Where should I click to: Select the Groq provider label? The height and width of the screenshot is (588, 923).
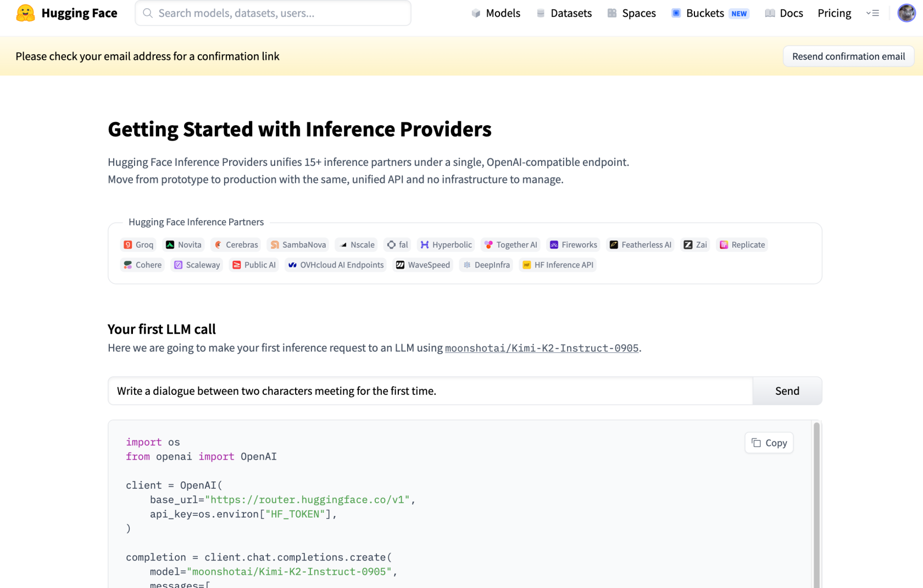[x=144, y=245]
